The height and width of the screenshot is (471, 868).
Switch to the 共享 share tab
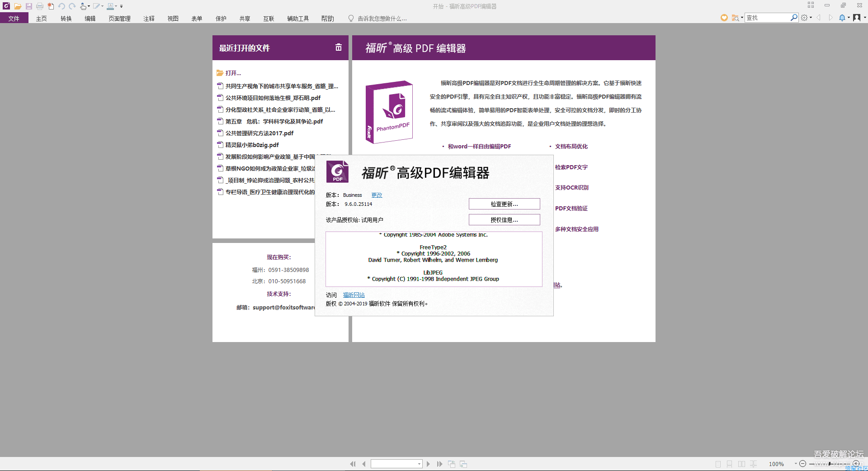pyautogui.click(x=245, y=19)
